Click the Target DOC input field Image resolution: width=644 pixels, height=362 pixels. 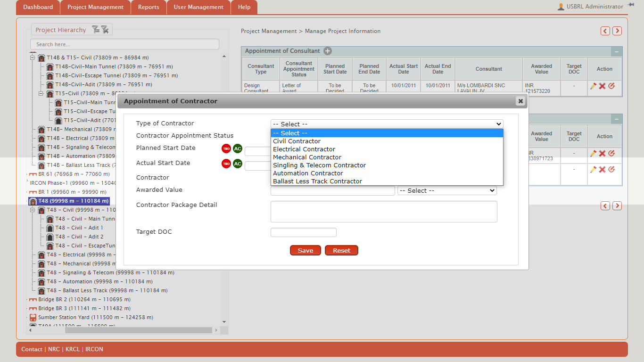coord(303,232)
